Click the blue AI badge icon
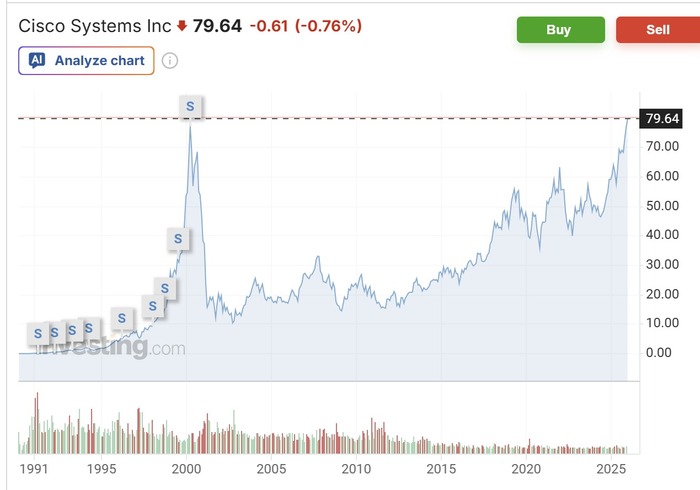Viewport: 700px width, 490px height. click(37, 61)
